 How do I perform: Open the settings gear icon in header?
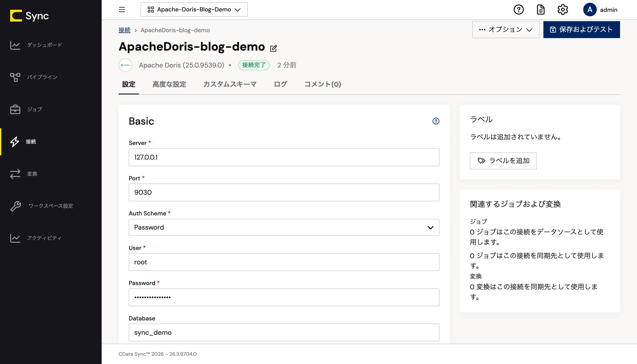tap(562, 10)
